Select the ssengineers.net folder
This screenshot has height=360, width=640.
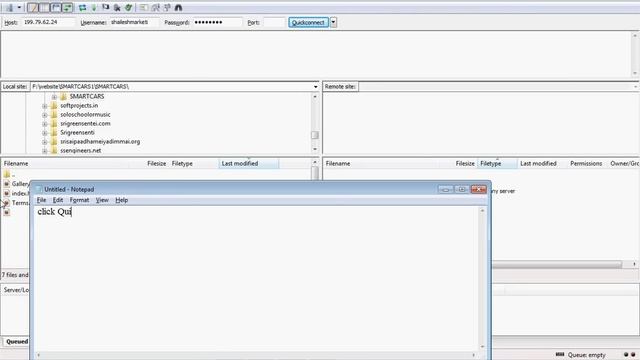[80, 150]
